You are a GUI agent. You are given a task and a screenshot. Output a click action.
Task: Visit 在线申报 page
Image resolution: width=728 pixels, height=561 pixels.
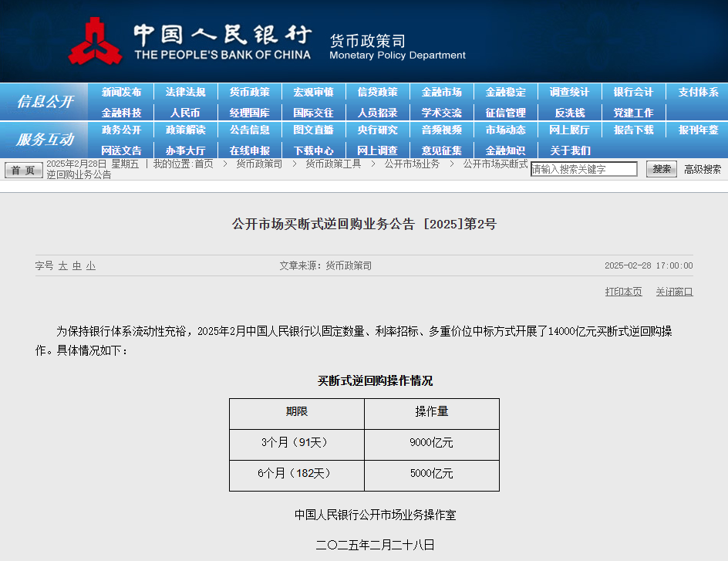249,150
